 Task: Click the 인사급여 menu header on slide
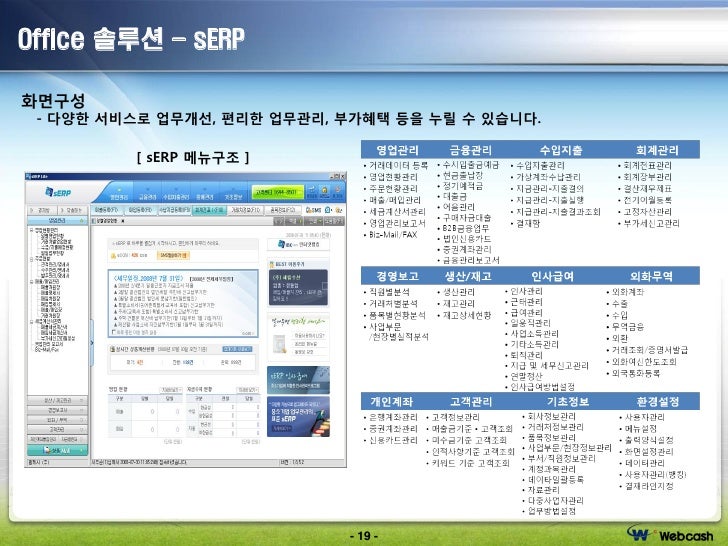552,276
